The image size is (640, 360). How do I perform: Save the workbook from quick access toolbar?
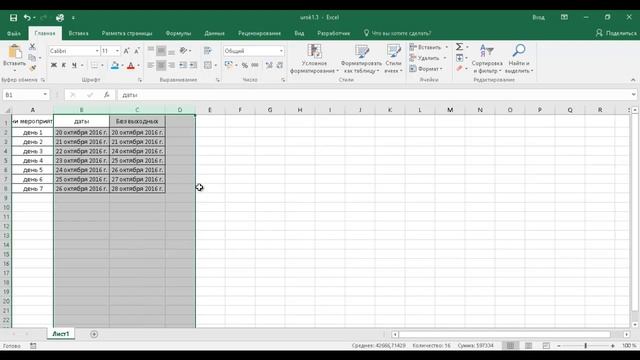[x=13, y=18]
